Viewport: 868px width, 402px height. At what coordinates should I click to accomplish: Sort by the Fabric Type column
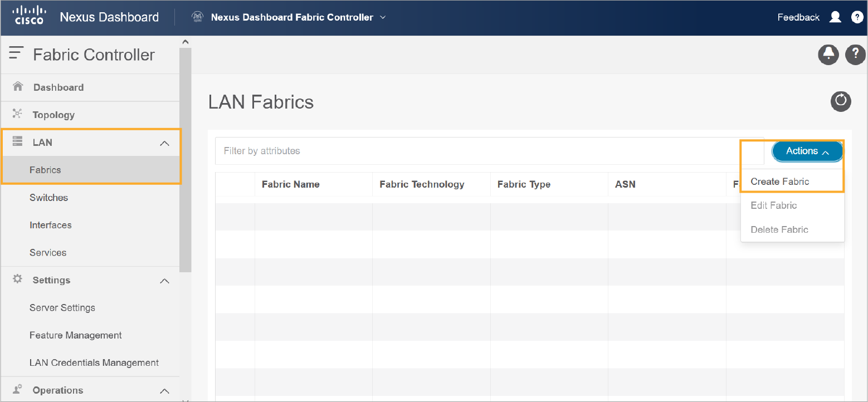tap(524, 184)
